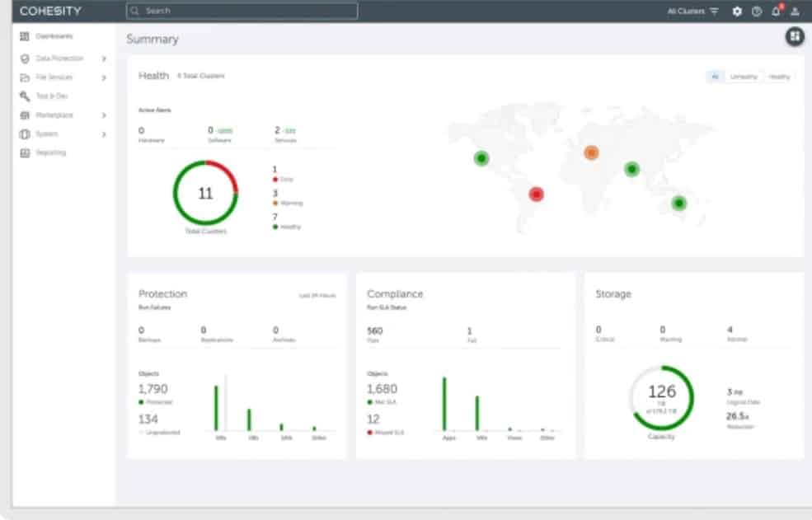This screenshot has height=520, width=812.
Task: Click the File Services folder icon
Action: coord(25,77)
